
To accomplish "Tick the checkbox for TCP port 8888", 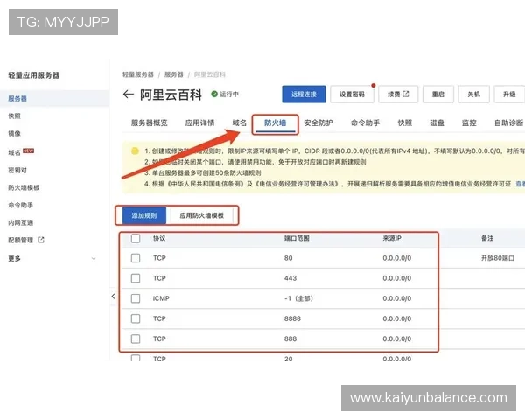I will point(136,318).
